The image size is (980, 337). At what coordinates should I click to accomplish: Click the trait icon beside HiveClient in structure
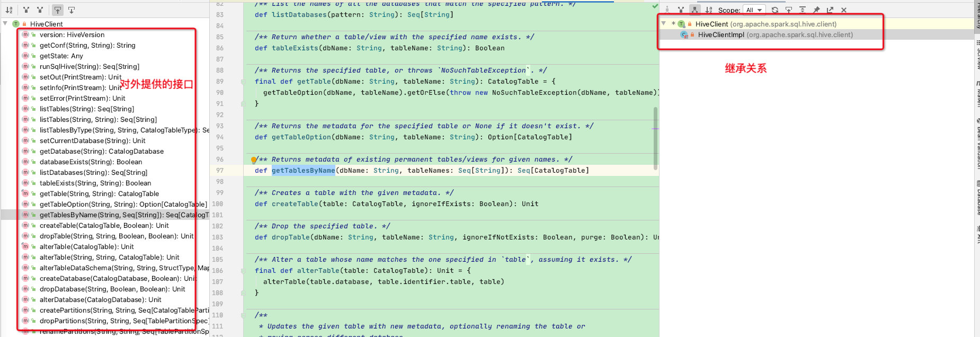point(16,24)
